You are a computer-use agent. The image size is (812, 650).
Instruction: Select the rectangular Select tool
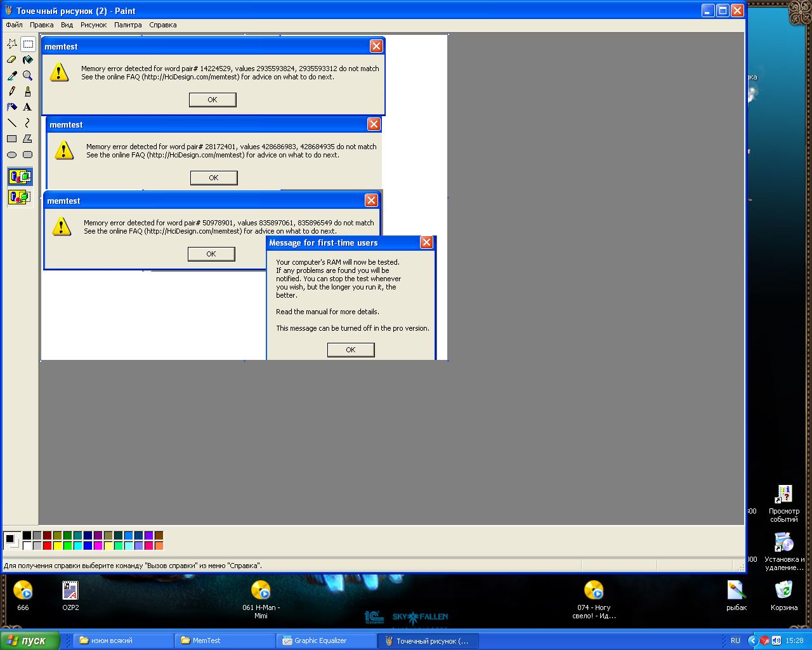click(28, 44)
